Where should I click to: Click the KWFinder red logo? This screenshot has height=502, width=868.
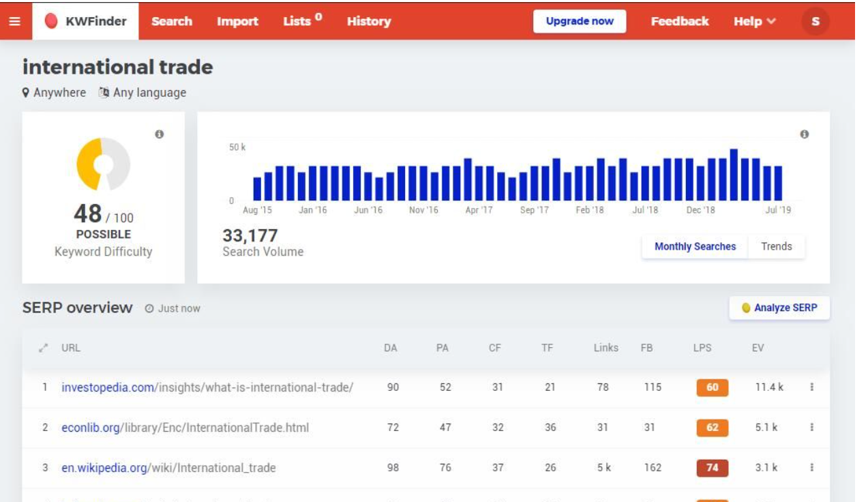[51, 21]
